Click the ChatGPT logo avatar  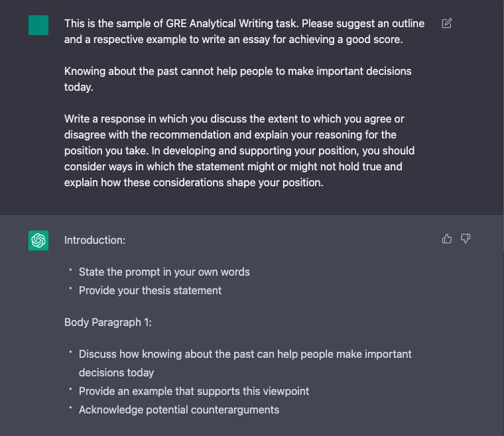coord(38,241)
